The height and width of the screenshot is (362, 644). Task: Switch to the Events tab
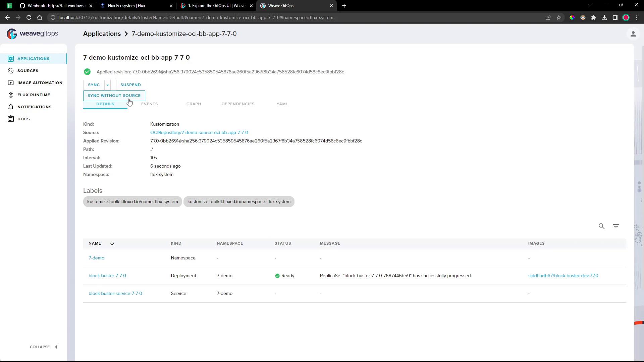[150, 104]
